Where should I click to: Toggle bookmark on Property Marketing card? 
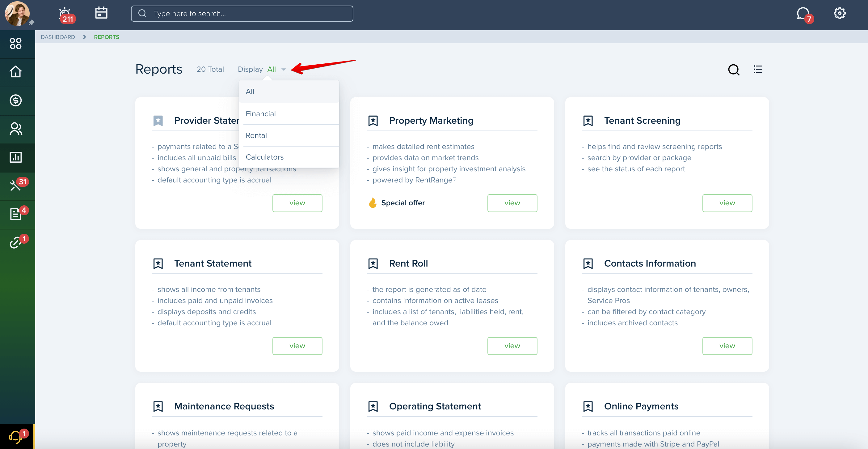pyautogui.click(x=373, y=120)
